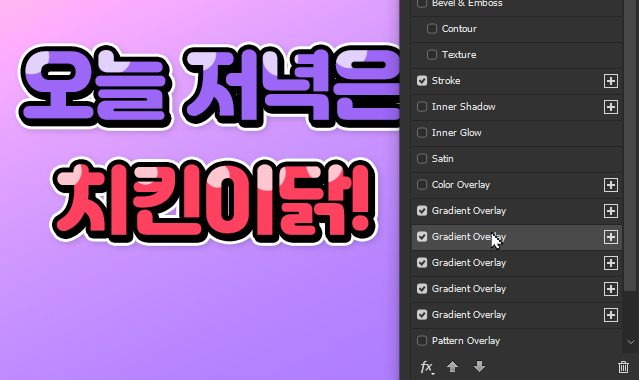Viewport: 639px width, 380px height.
Task: Click the styles list vertical scrollbar
Action: (x=630, y=146)
